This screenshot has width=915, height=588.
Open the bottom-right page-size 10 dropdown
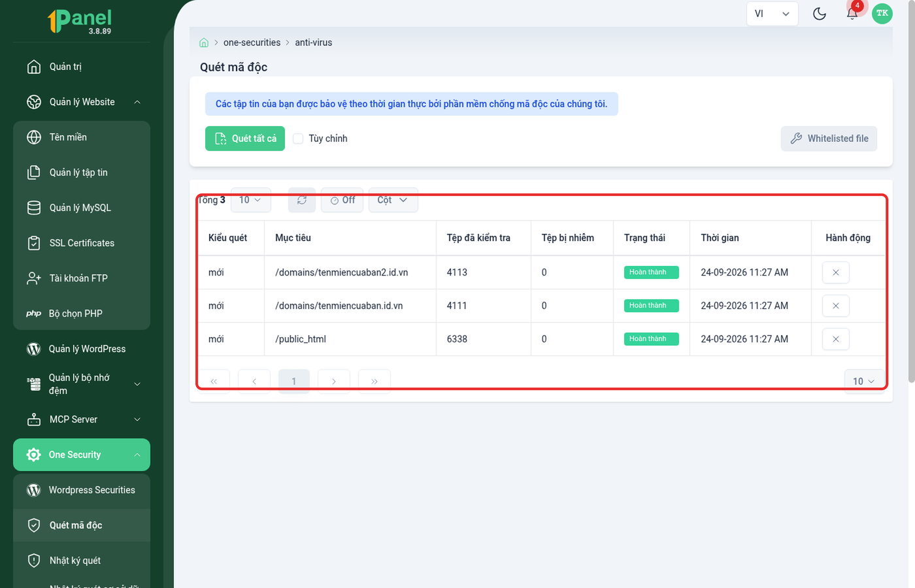864,382
